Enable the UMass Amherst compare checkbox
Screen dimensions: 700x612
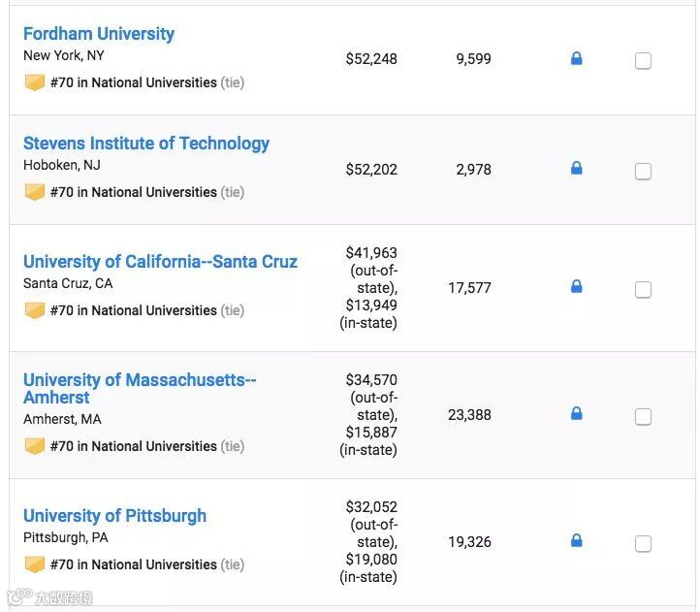click(x=643, y=417)
